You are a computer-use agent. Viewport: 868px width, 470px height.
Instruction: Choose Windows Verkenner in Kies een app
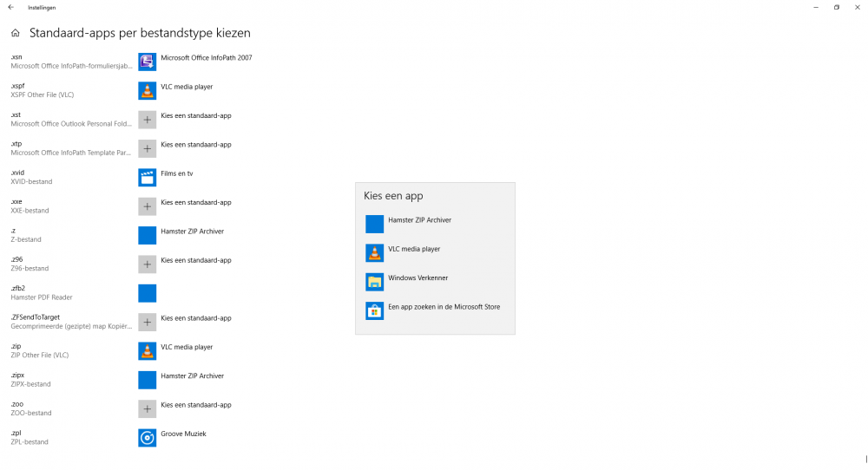(x=435, y=282)
